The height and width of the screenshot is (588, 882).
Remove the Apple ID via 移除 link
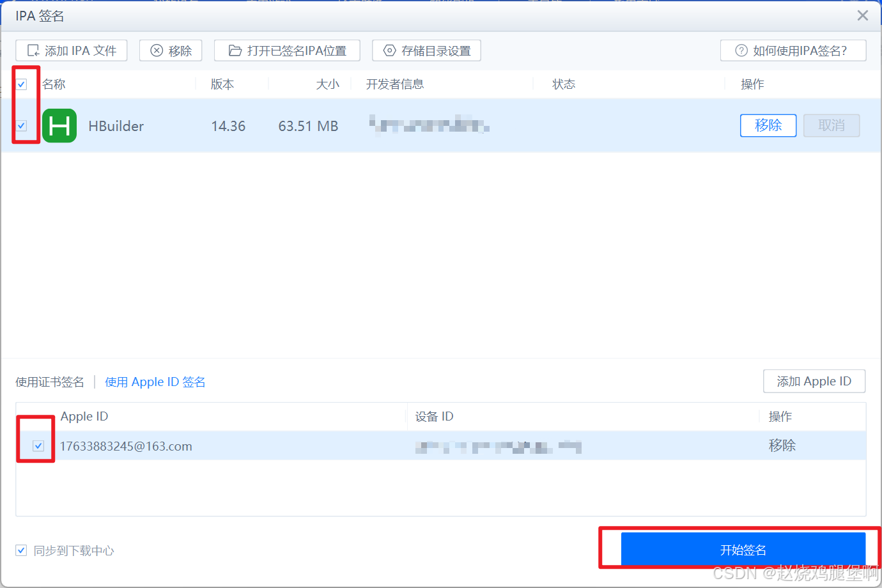(782, 445)
